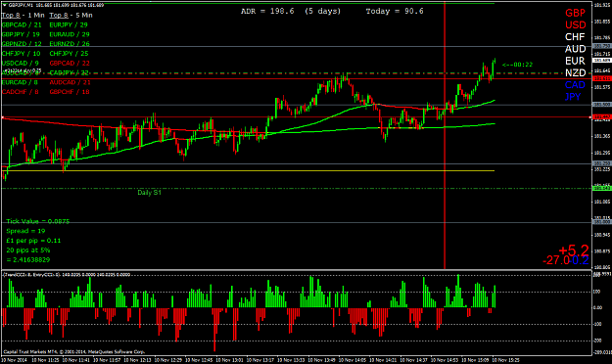Select the 'CADCHF / 8' row
Screen dimensions: 612x364
21,92
